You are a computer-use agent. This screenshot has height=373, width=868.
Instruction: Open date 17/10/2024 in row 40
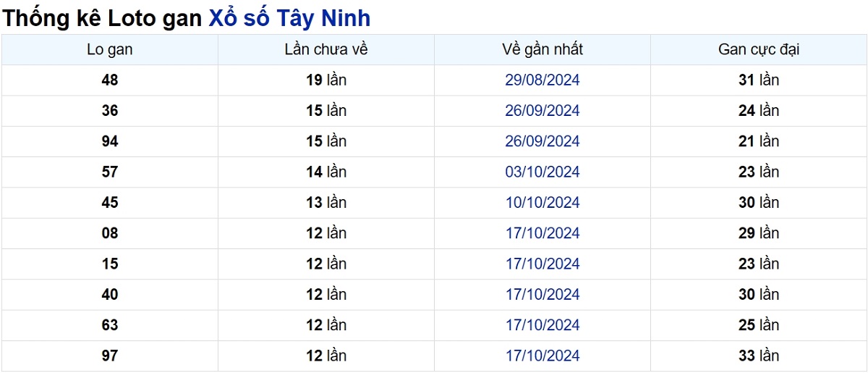[x=542, y=295]
